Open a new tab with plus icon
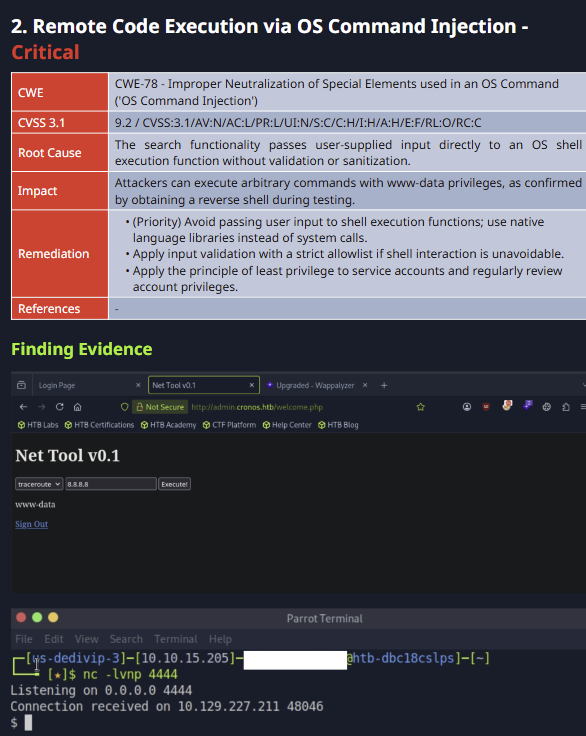The height and width of the screenshot is (736, 586). (x=384, y=385)
